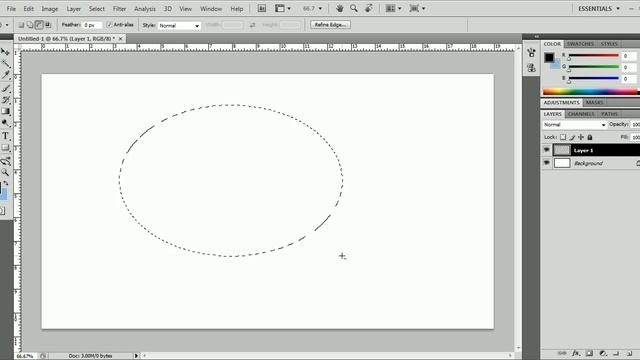Click the Color panel foreground swatch
This screenshot has height=360, width=640.
549,58
